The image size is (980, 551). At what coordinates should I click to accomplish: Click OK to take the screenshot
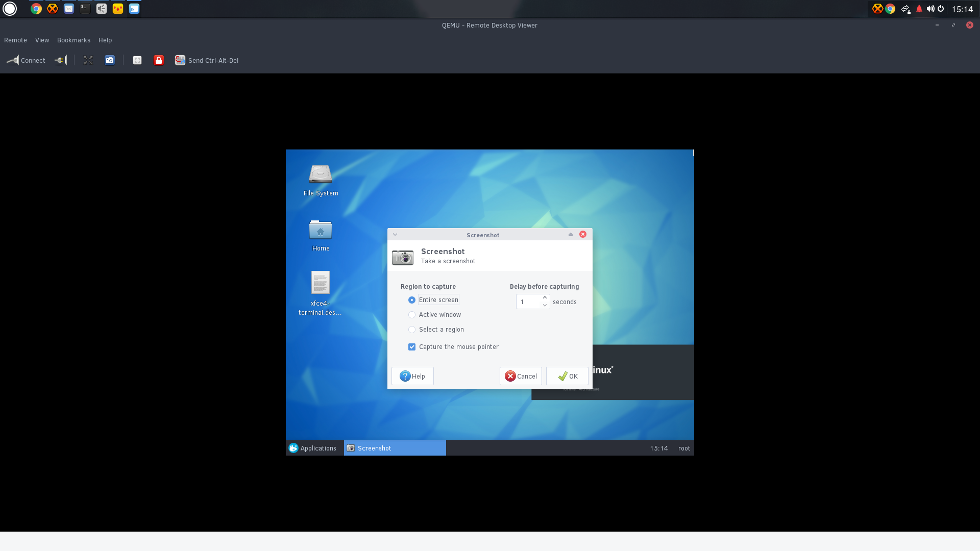pos(567,376)
